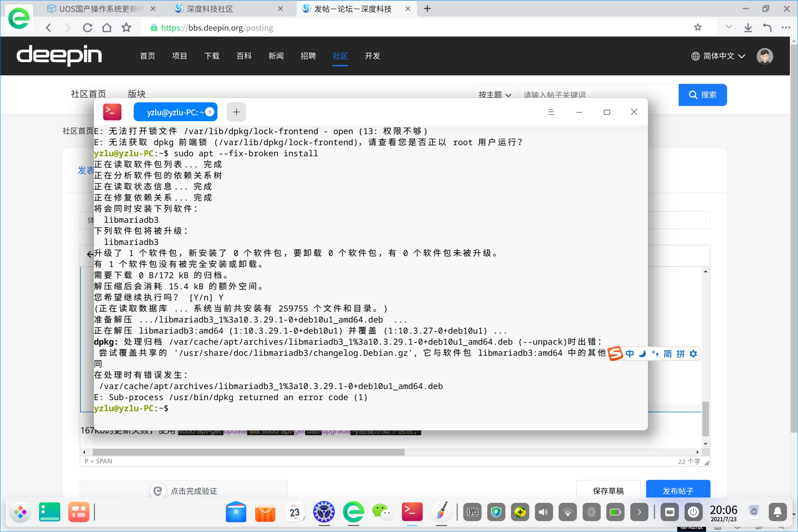Add a new terminal tab

[x=236, y=112]
